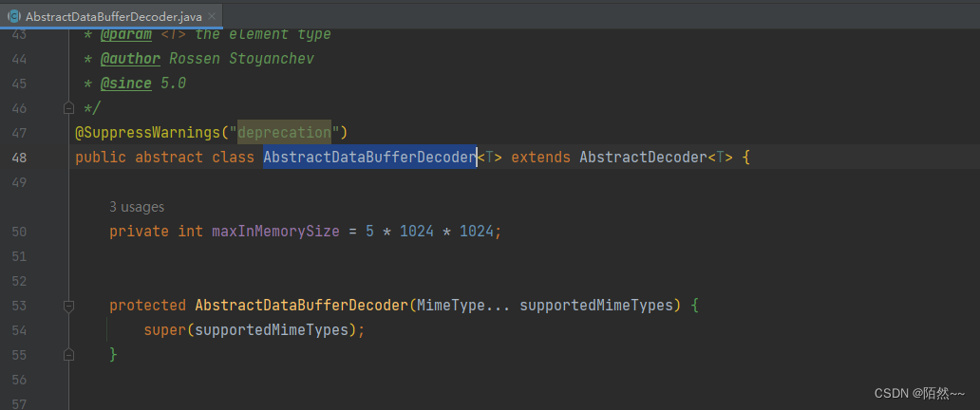Click the "deprecation" string literal
The height and width of the screenshot is (410, 980).
click(284, 133)
